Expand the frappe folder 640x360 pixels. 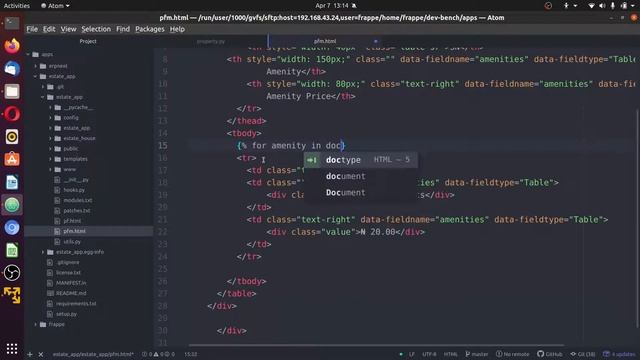click(x=36, y=324)
